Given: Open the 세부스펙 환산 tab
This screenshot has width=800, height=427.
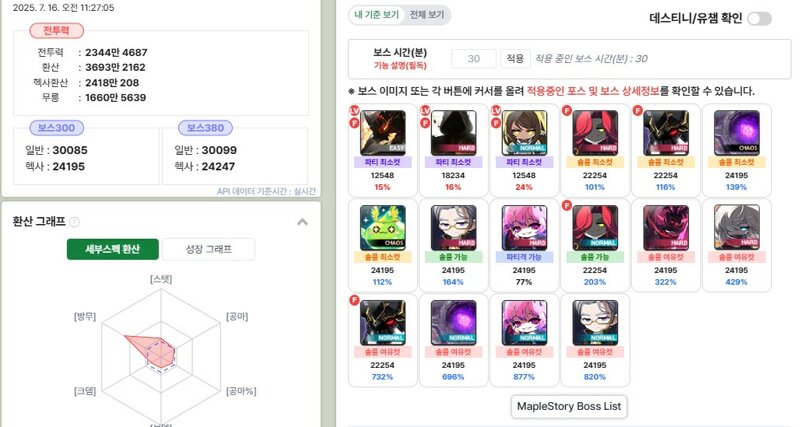Looking at the screenshot, I should (x=113, y=249).
